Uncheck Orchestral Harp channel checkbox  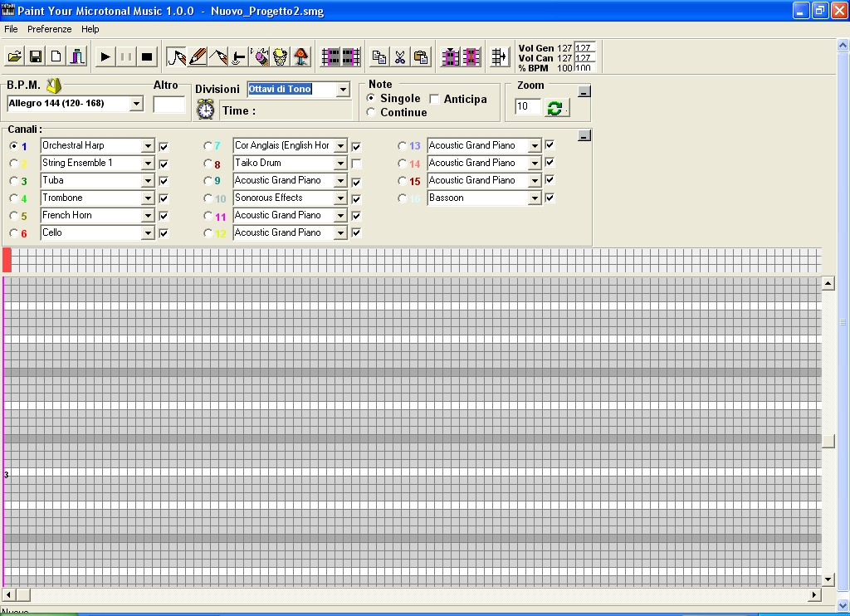pos(164,146)
